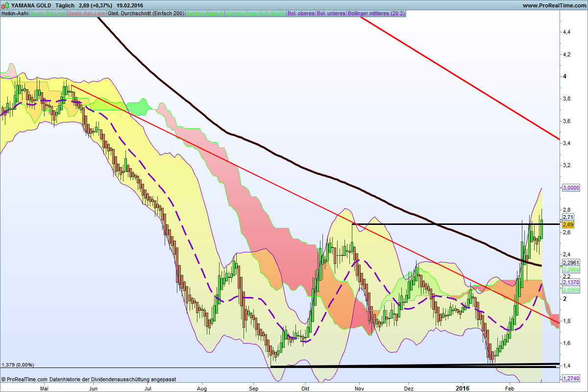Click the Sep month marker on time axis
Viewport: 588px width, 392px height.
[253, 389]
